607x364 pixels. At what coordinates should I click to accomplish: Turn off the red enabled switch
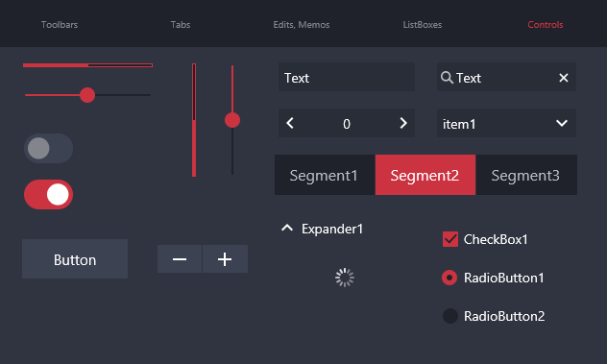(x=48, y=194)
